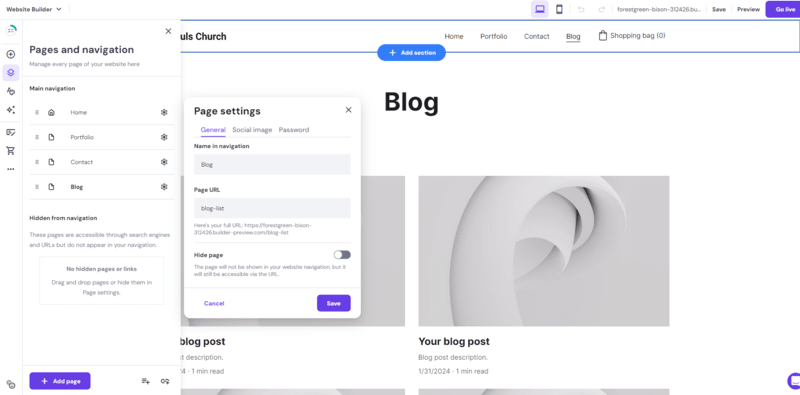This screenshot has width=800, height=395.
Task: Click the drag handle of Blog row
Action: (x=37, y=187)
